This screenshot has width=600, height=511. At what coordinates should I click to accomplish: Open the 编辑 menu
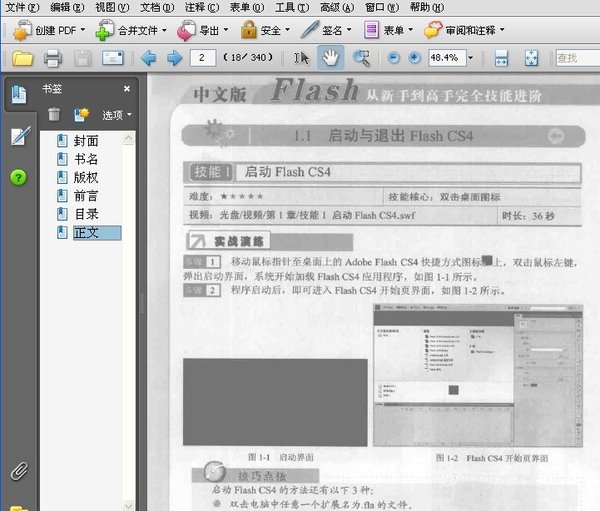(x=67, y=7)
